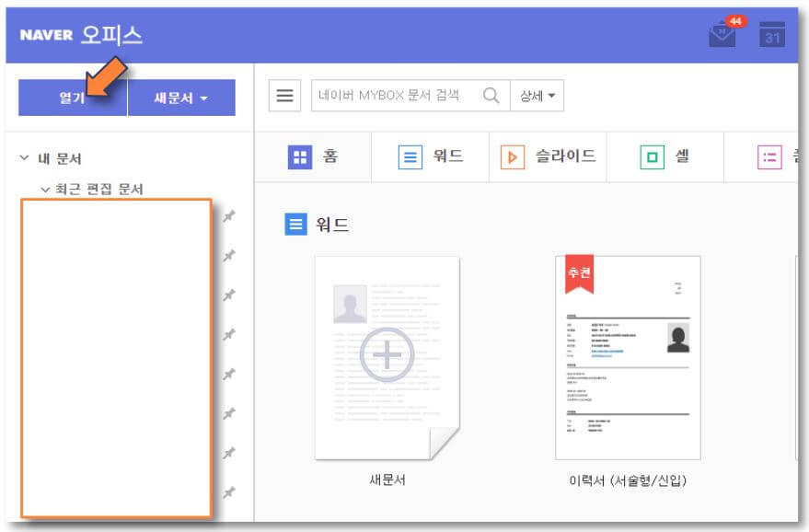Switch to the 셀 tab

click(x=665, y=156)
